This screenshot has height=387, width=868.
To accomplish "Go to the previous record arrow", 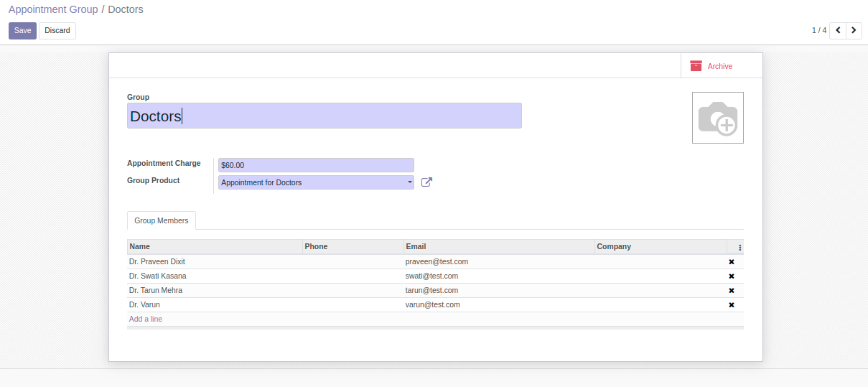I will [x=838, y=30].
